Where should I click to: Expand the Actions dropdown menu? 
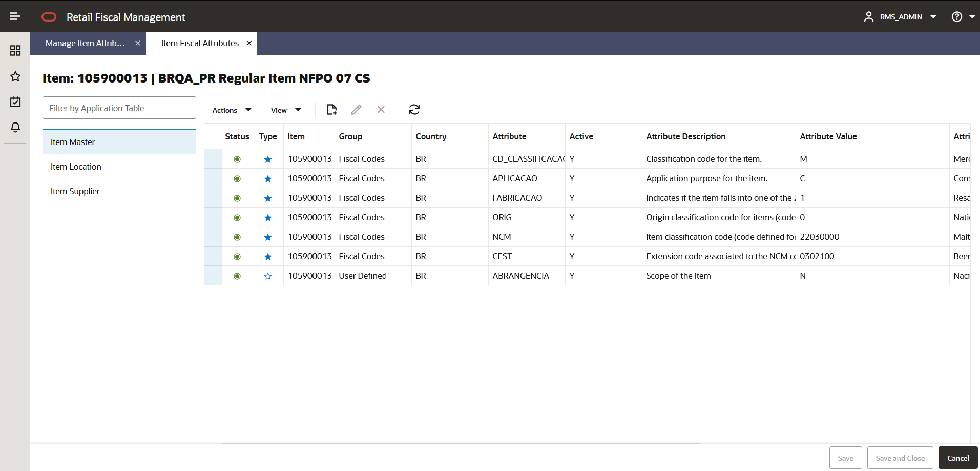232,110
